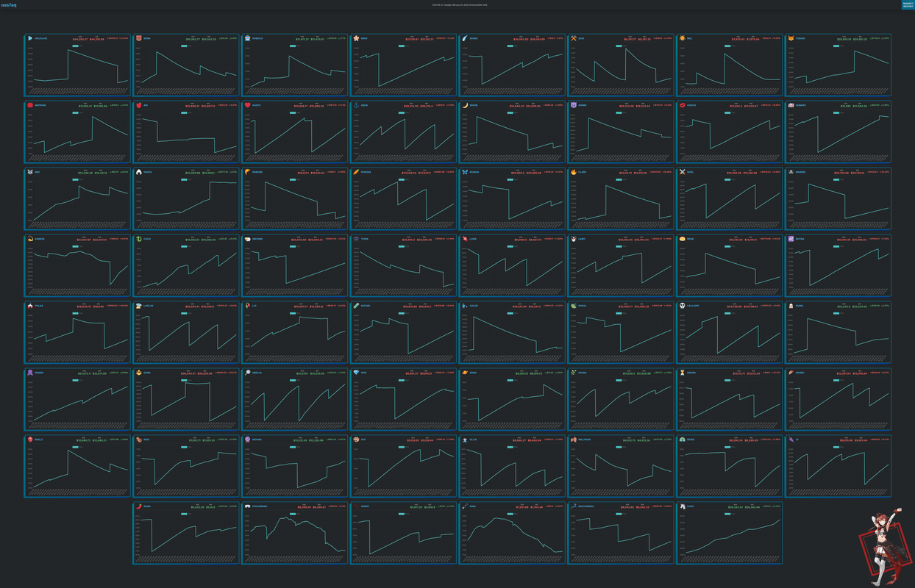Click the carrot icon on PEKORA card
915x588 pixels.
356,172
